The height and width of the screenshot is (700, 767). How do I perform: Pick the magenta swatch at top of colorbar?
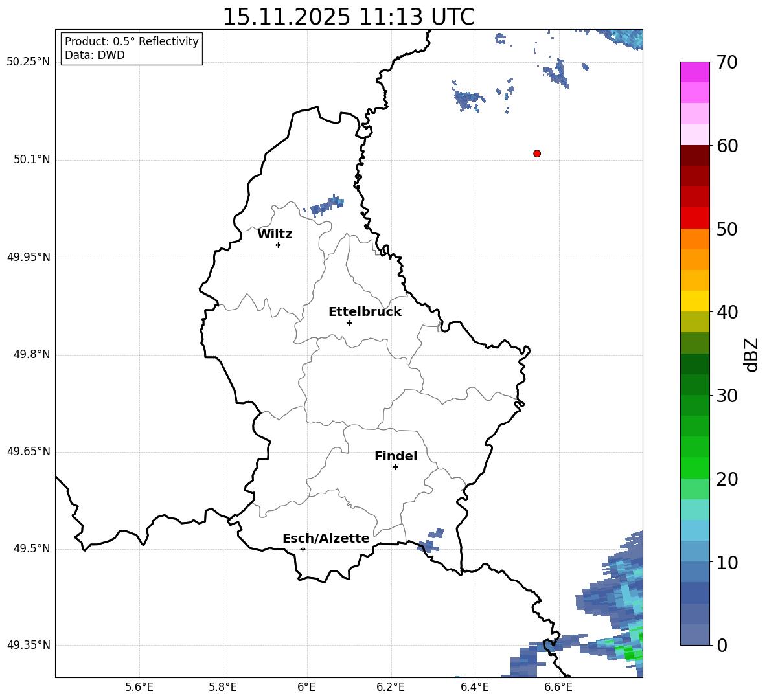coord(695,72)
